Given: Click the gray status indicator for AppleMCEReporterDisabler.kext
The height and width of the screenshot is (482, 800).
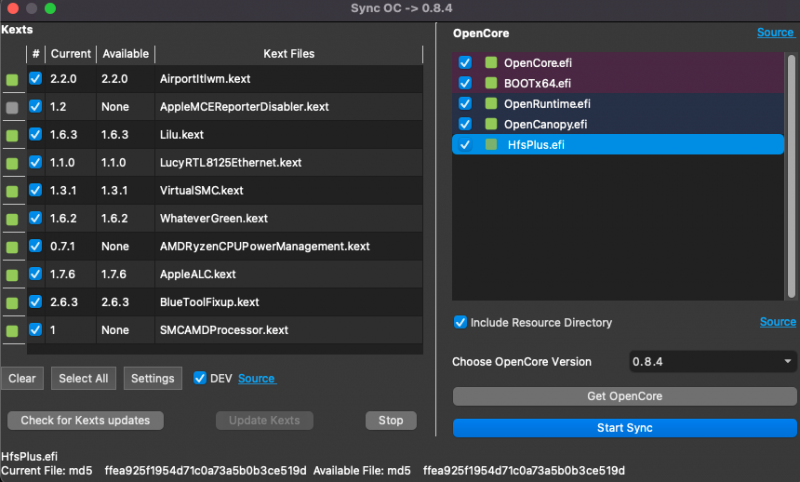Looking at the screenshot, I should pyautogui.click(x=12, y=107).
